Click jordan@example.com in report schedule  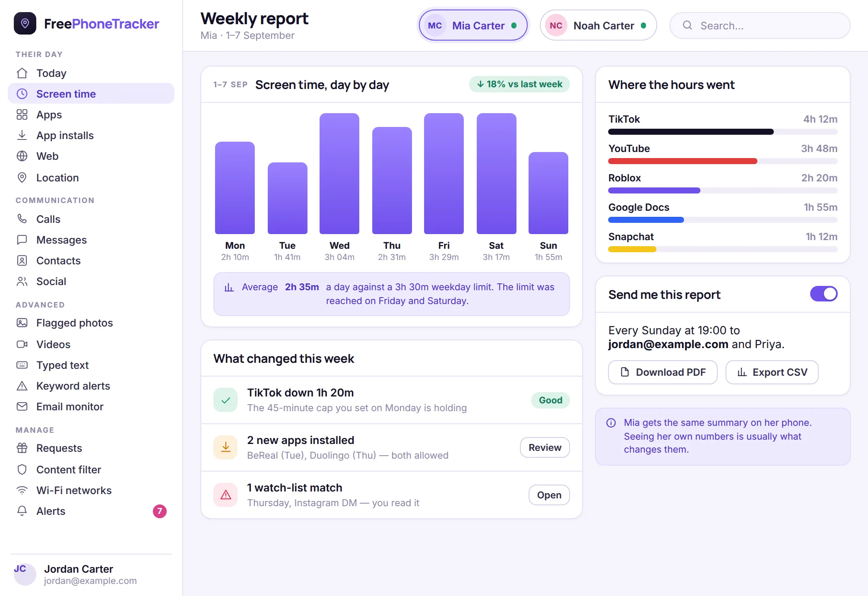tap(668, 344)
